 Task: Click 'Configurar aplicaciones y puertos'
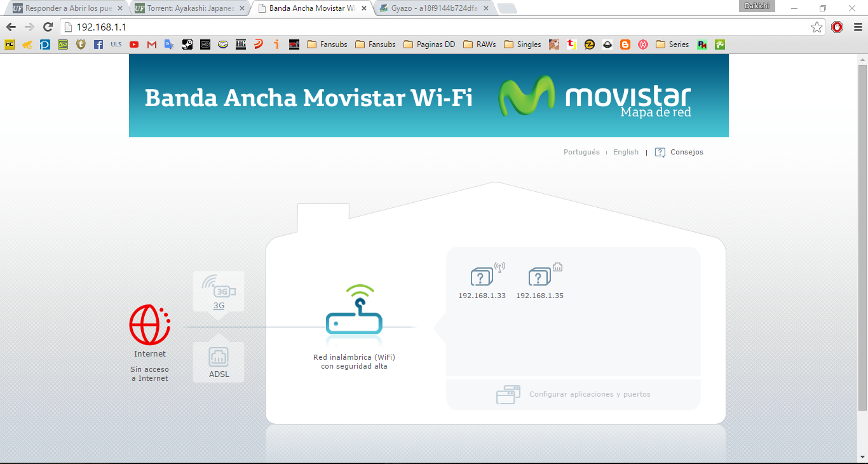click(590, 395)
